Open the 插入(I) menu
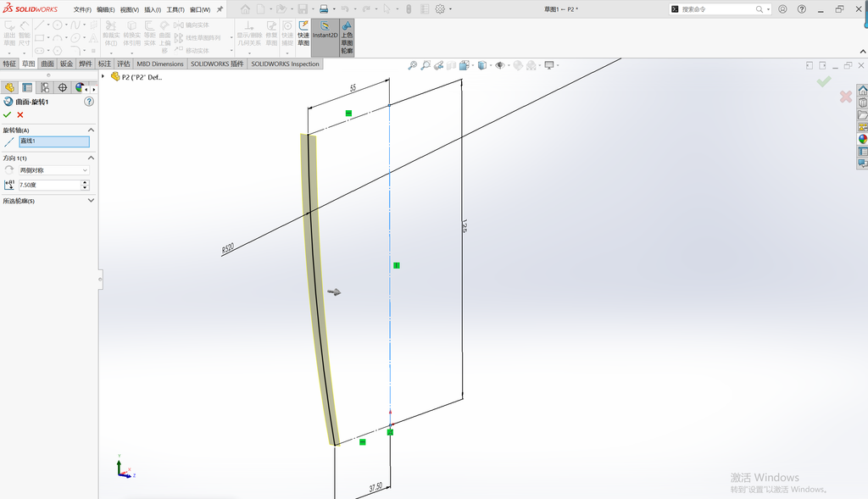This screenshot has height=499, width=868. (x=153, y=9)
